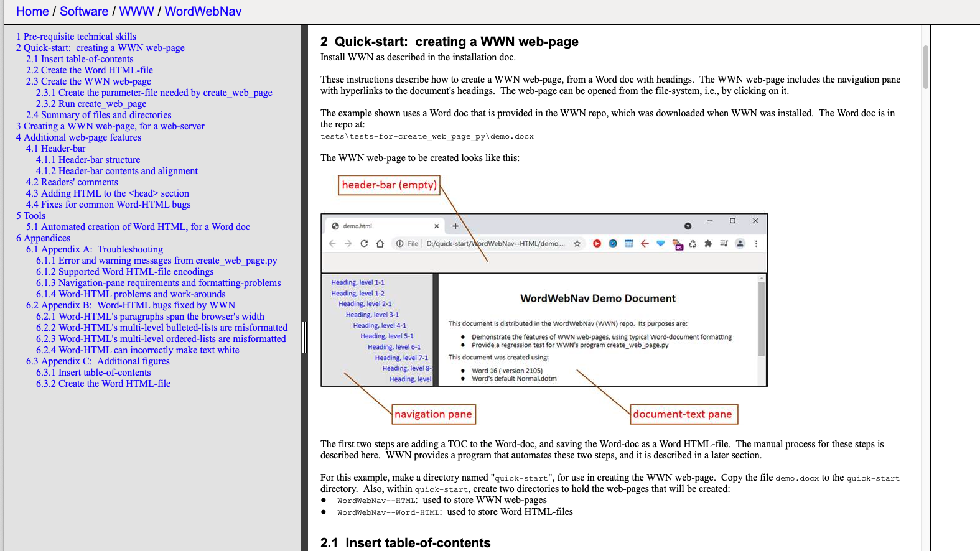Open the Software breadcrumb link
This screenshot has width=980, height=551.
[x=84, y=11]
